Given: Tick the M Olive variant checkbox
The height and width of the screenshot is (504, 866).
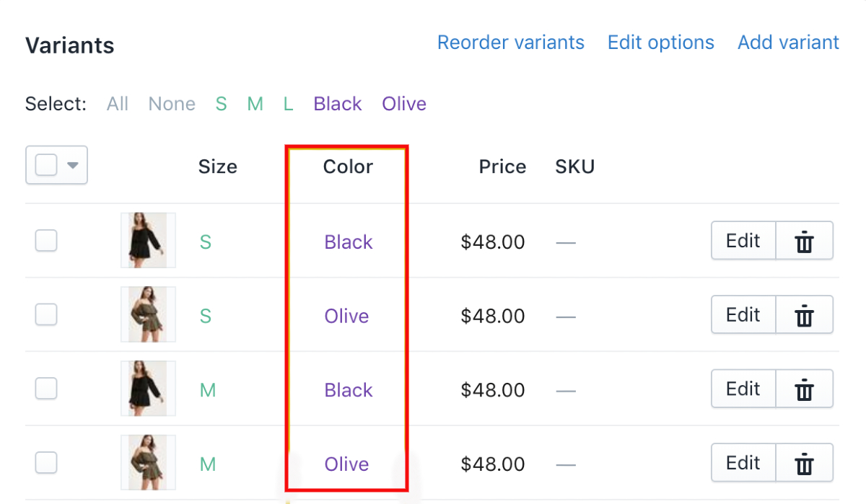Looking at the screenshot, I should click(x=46, y=464).
